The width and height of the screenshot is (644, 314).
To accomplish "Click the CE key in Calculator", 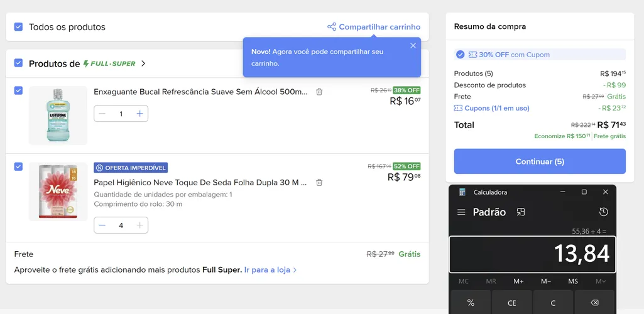I will click(512, 303).
